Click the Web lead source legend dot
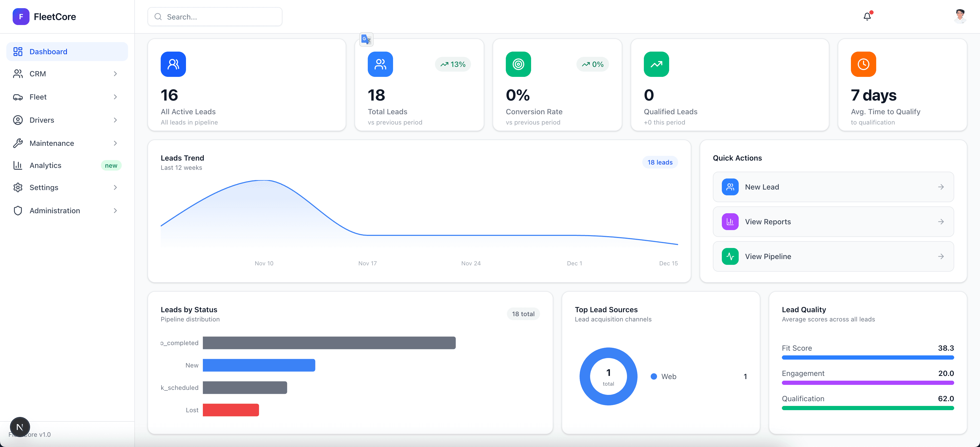 pos(654,376)
